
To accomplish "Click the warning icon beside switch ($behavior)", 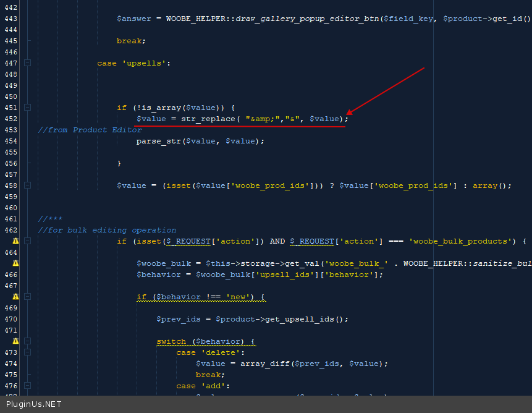I will pos(15,341).
